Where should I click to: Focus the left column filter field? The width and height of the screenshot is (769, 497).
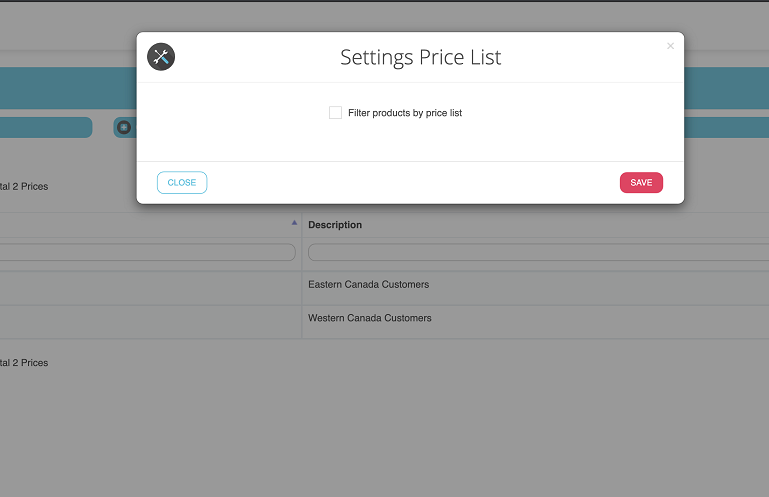[147, 253]
